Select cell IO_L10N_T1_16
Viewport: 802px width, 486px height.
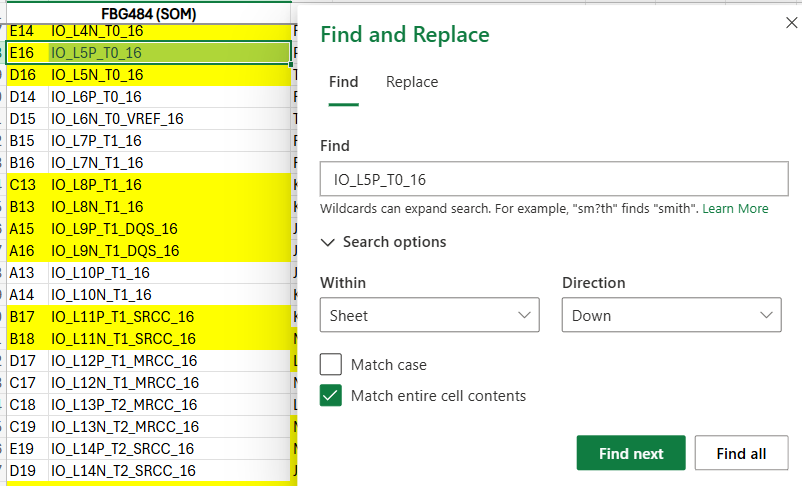[x=169, y=295]
